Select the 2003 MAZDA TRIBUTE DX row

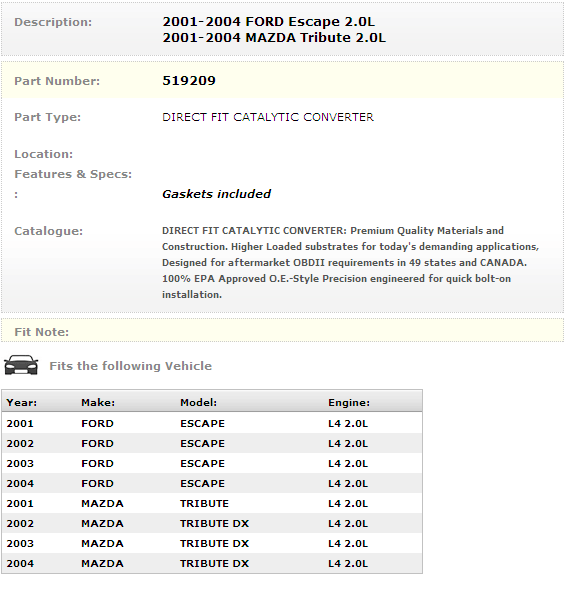click(x=212, y=543)
